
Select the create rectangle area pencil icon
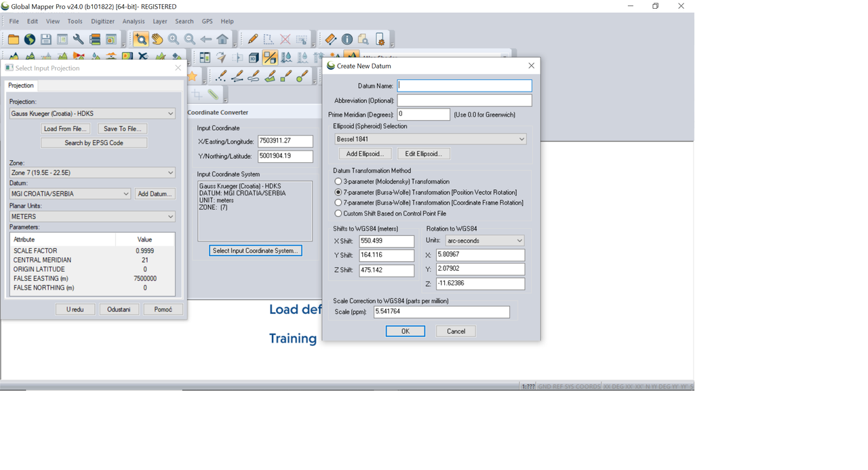click(x=286, y=76)
